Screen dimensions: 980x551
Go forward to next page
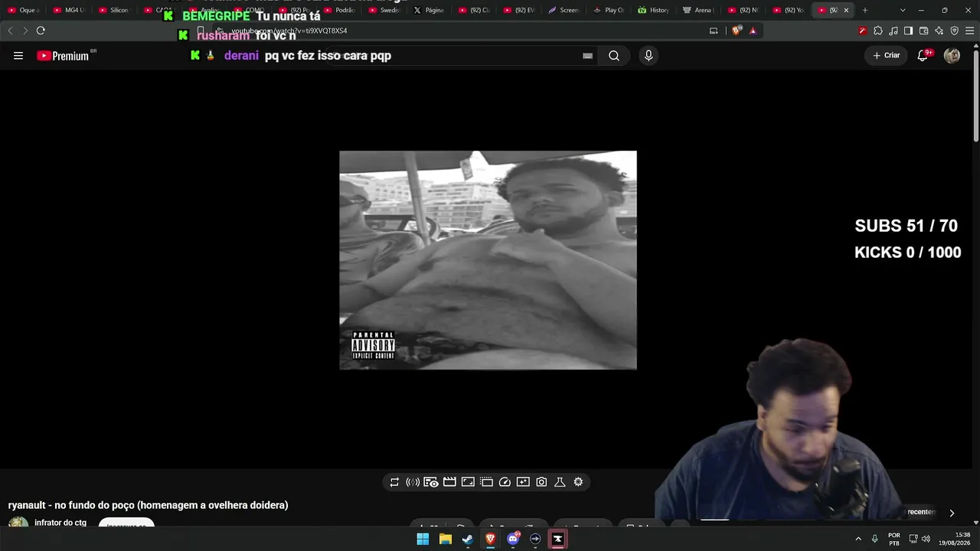point(24,31)
